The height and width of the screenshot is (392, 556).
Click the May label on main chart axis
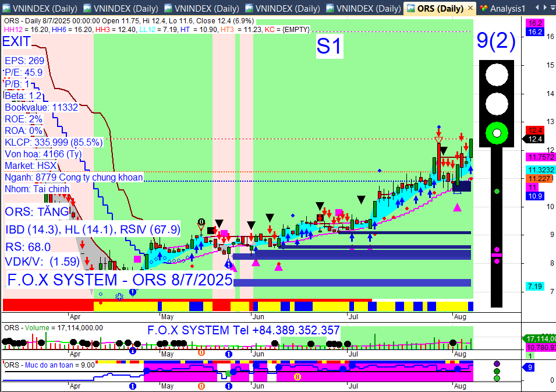click(167, 317)
